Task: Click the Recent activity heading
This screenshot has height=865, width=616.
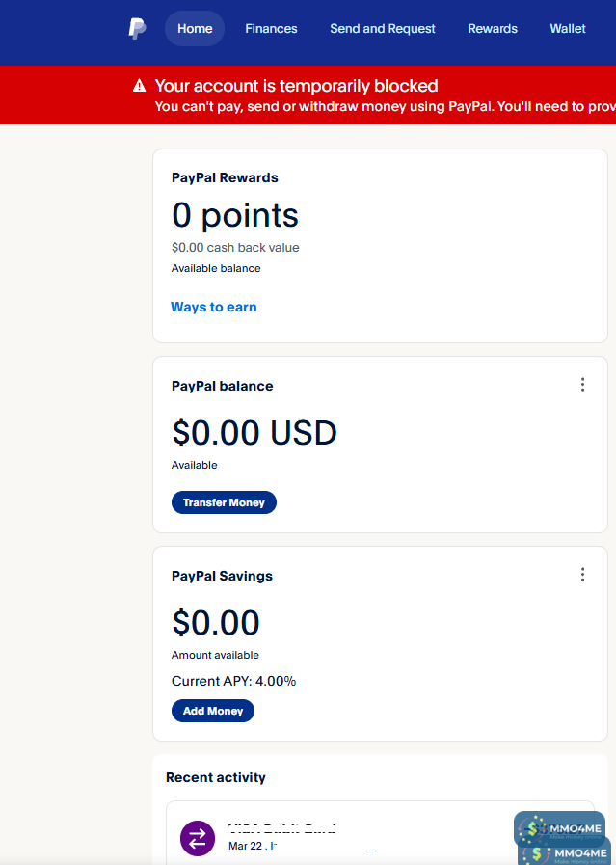Action: [216, 777]
